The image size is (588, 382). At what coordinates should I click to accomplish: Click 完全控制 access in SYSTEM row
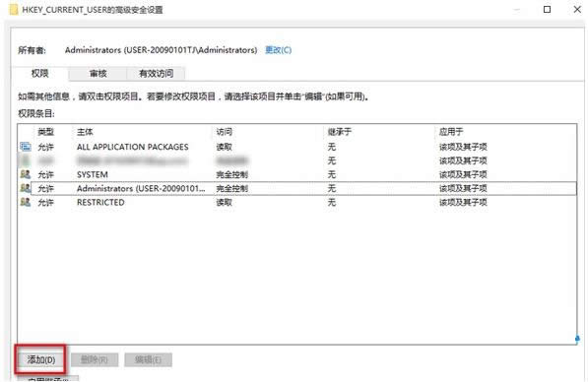[232, 174]
